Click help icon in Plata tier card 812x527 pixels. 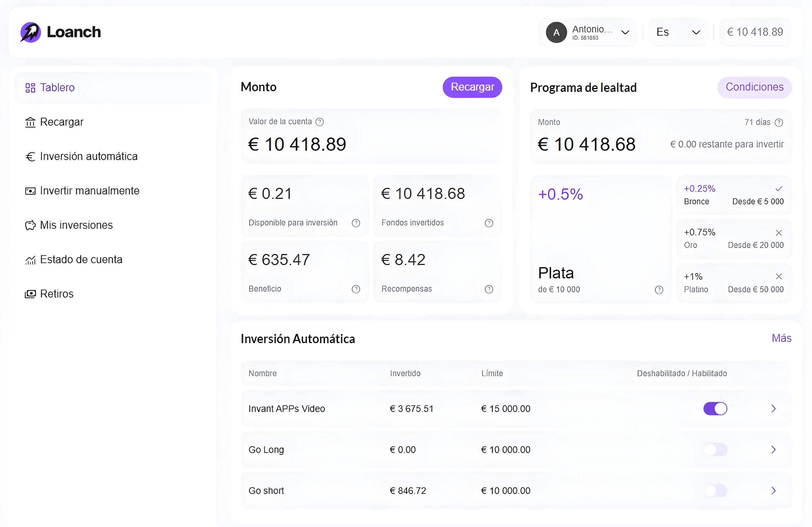pos(659,290)
